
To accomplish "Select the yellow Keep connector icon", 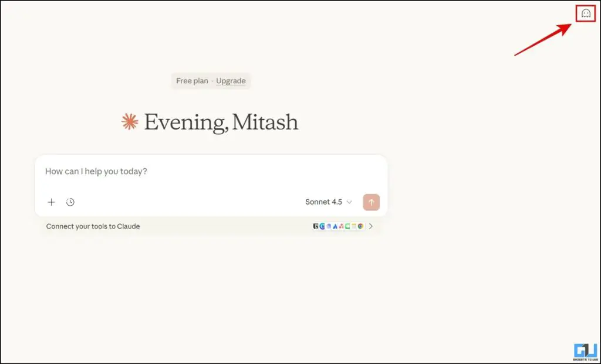I will coord(353,226).
